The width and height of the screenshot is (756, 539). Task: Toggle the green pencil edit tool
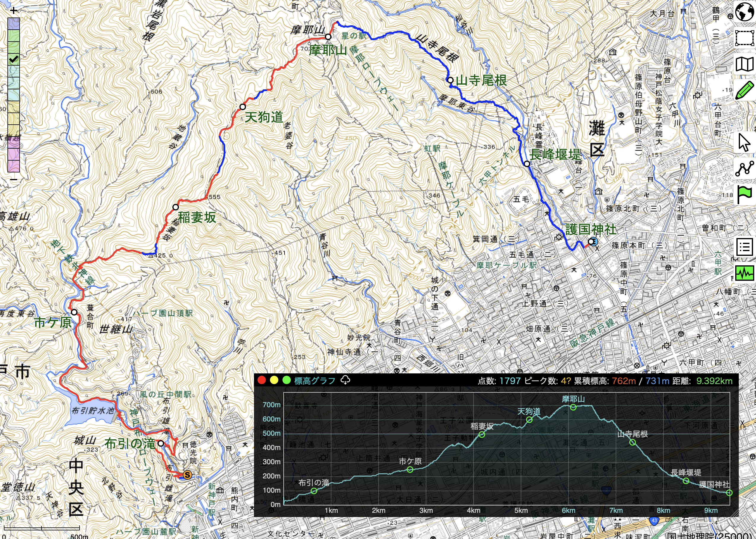[744, 90]
